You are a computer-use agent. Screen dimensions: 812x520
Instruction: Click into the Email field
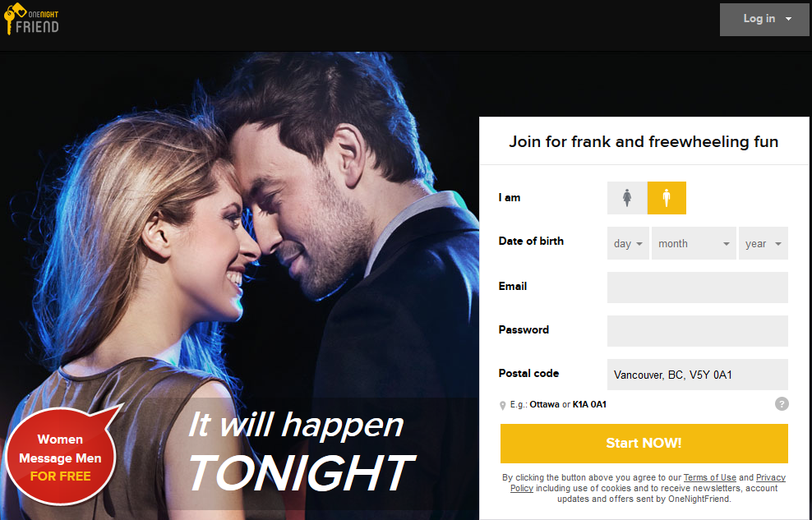point(698,288)
